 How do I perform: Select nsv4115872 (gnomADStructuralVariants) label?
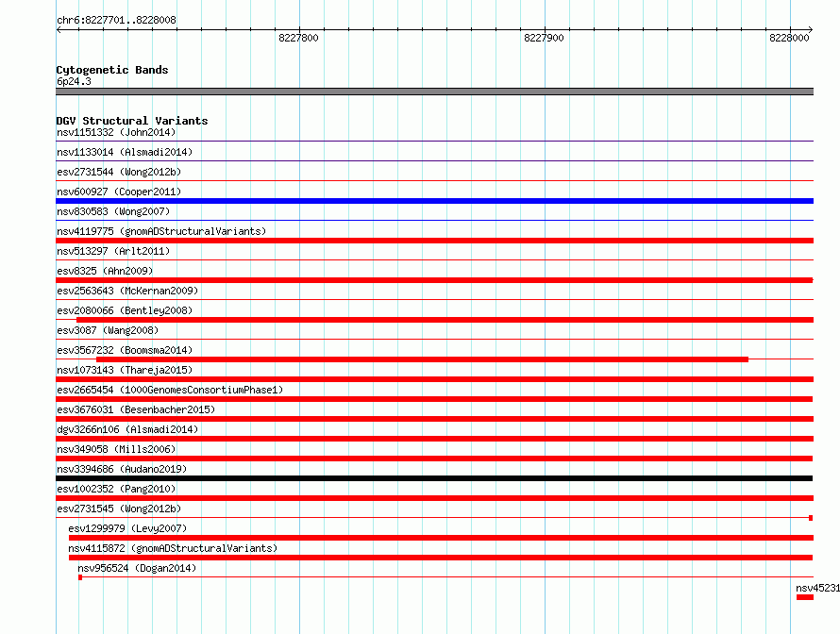(173, 548)
